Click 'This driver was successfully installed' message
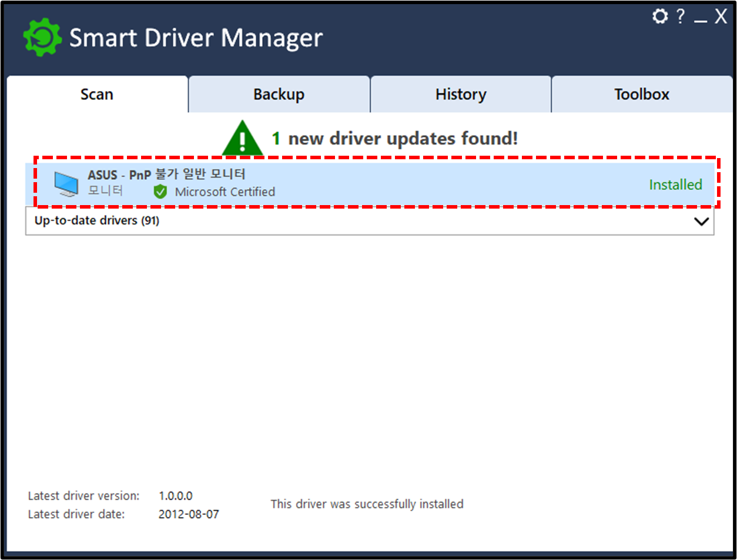This screenshot has width=737, height=560. 367,504
